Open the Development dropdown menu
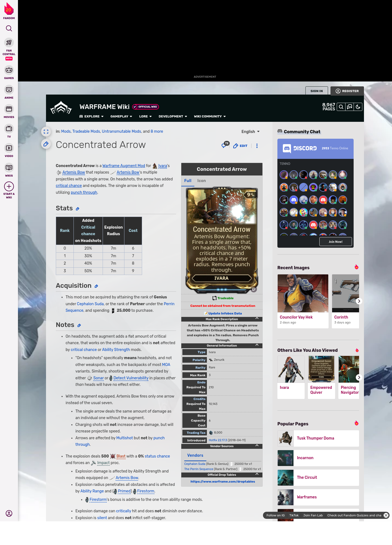Screen dimensions: 392x545 pos(173,116)
